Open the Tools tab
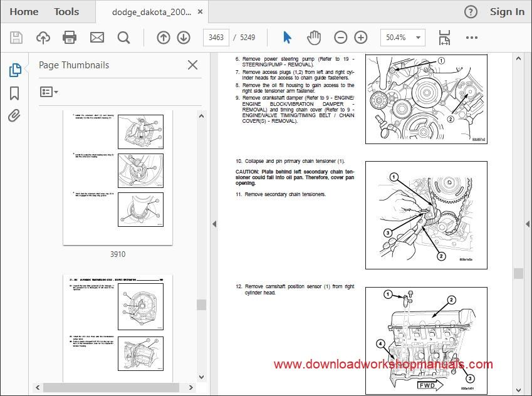 pos(66,11)
